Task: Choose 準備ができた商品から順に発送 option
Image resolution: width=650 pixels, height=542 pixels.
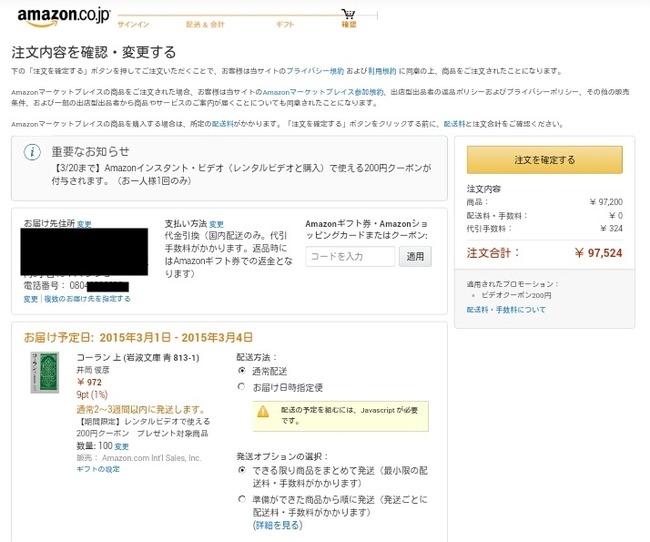Action: 242,499
